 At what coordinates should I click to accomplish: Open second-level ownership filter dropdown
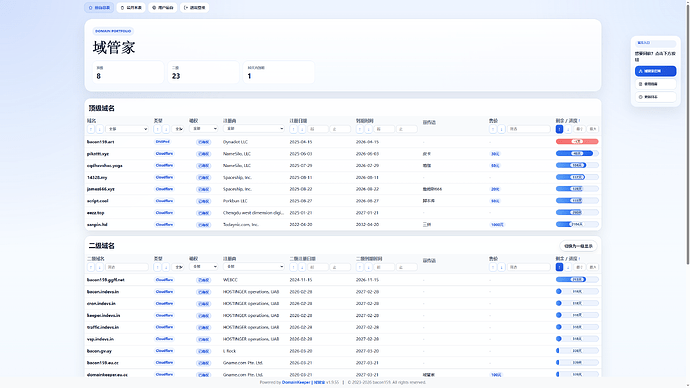[204, 267]
